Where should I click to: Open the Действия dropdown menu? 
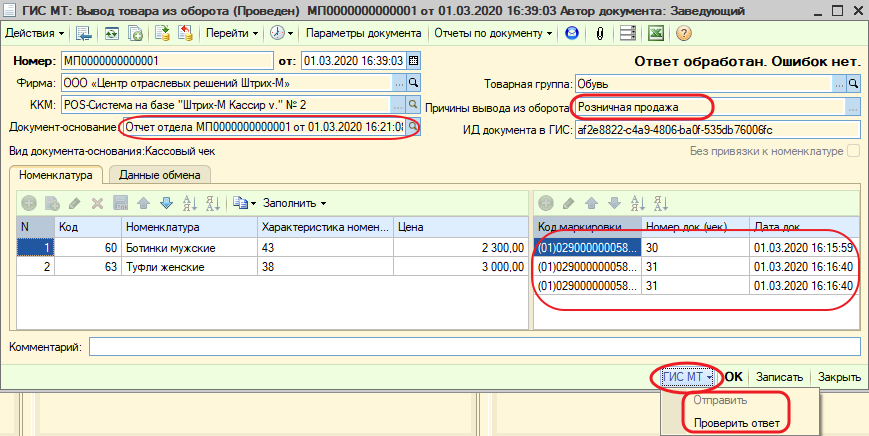tap(34, 33)
